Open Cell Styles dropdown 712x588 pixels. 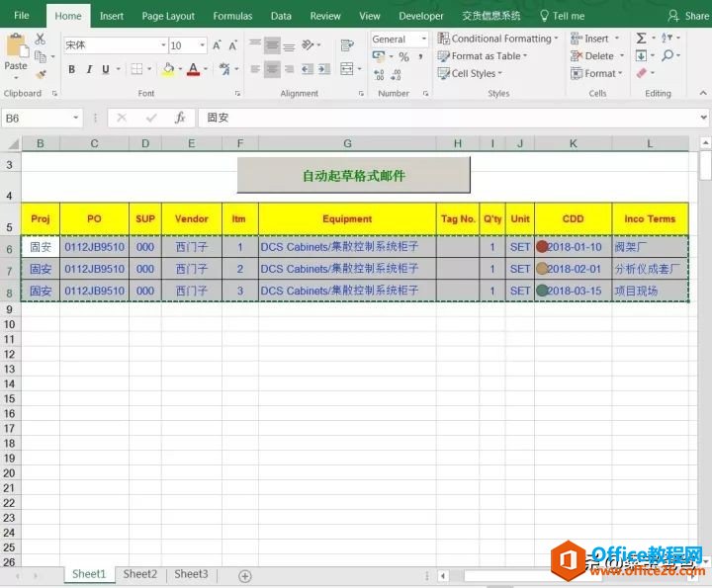470,73
